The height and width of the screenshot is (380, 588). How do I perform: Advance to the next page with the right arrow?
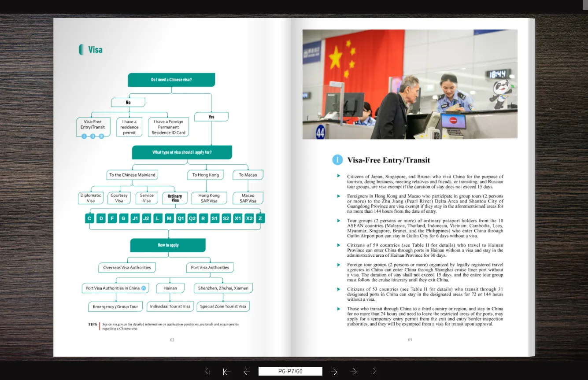coord(334,372)
